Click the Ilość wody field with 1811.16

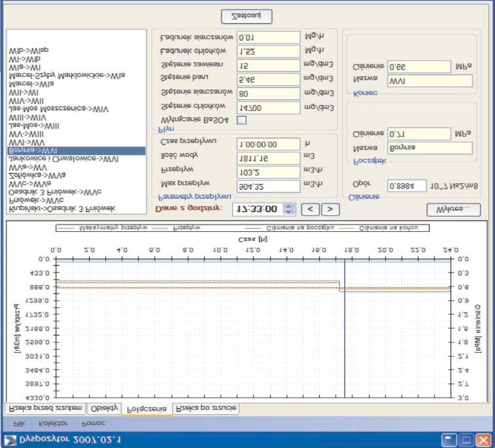269,158
